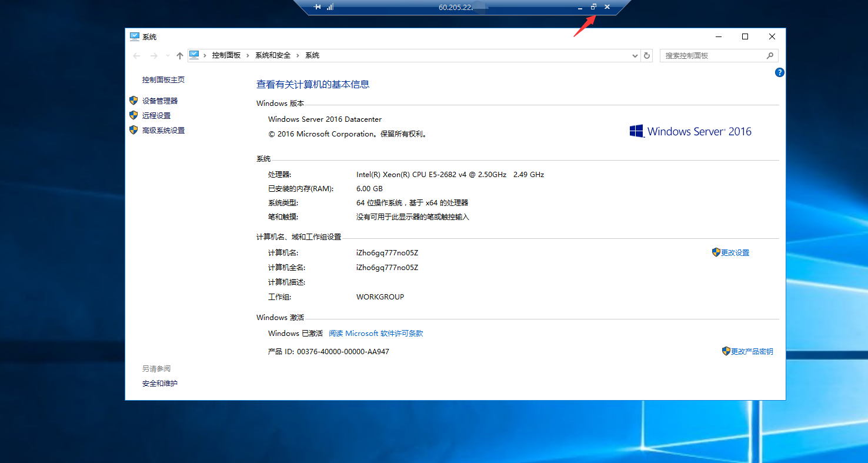Check the connection signal strength icon

[330, 7]
